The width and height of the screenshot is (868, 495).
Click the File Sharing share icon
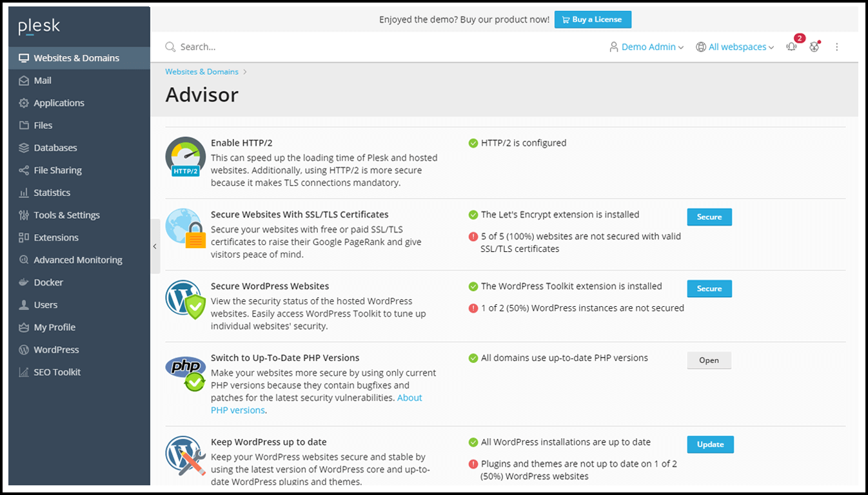pyautogui.click(x=24, y=170)
